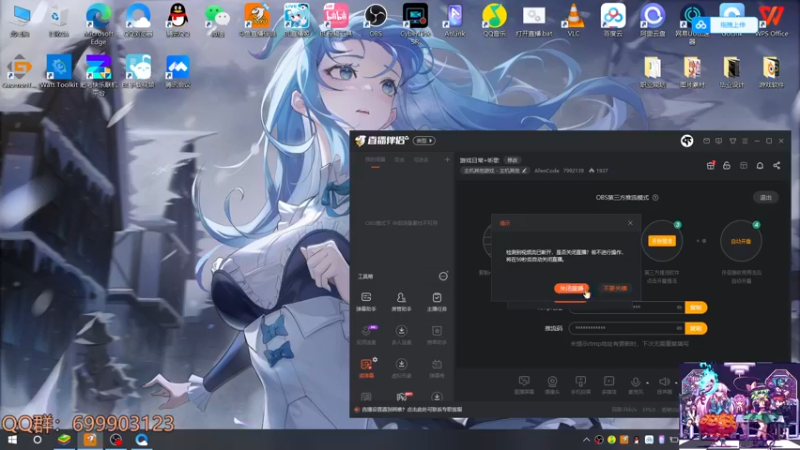Click 退出 to leave OBS mode

click(765, 197)
